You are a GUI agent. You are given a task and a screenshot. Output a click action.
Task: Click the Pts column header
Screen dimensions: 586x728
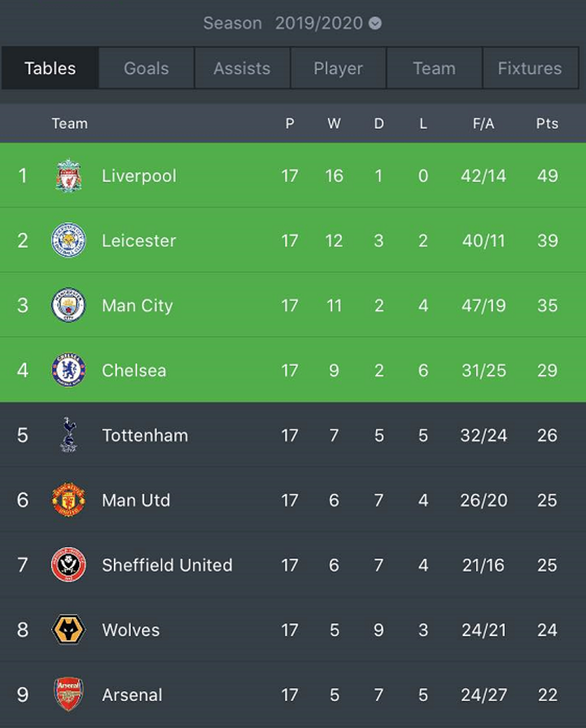tap(547, 124)
